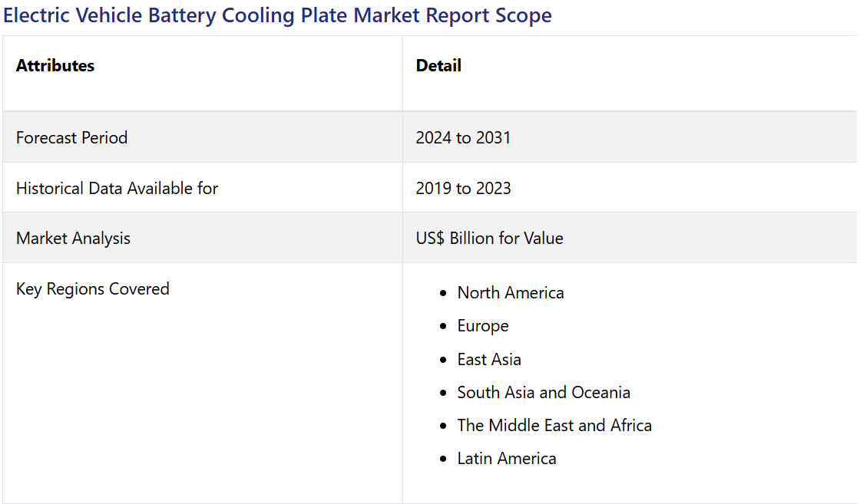Image resolution: width=860 pixels, height=504 pixels.
Task: Select the Historical Data Available for label
Action: (x=117, y=189)
